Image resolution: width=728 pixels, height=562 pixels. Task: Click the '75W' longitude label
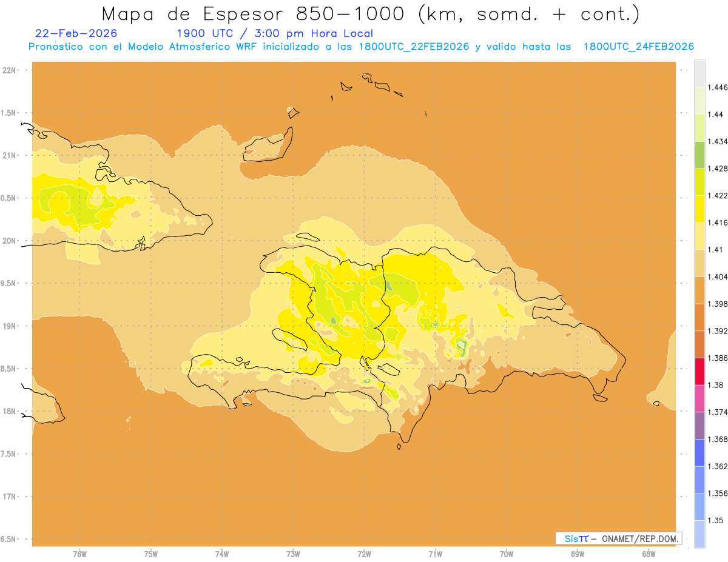(x=151, y=554)
